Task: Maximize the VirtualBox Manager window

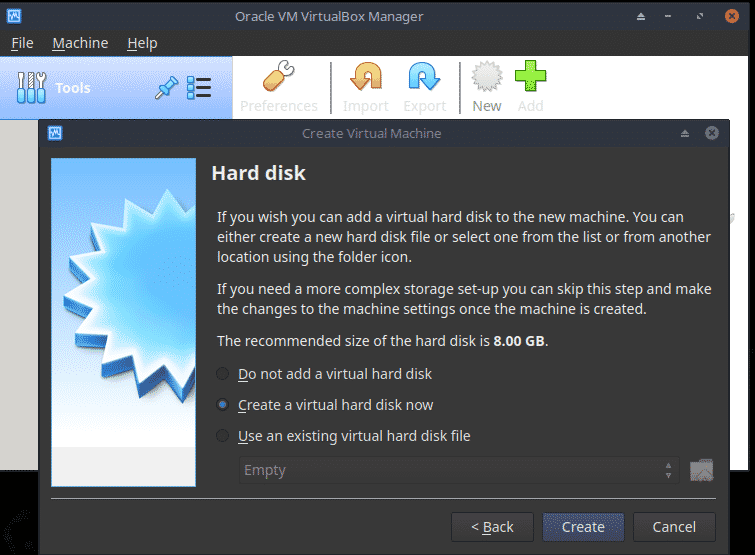Action: (x=700, y=16)
